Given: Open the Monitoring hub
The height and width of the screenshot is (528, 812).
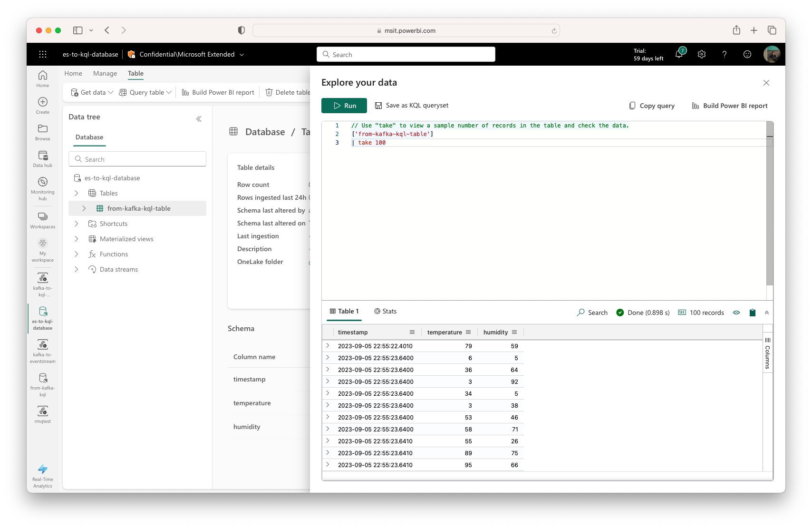Looking at the screenshot, I should tap(42, 186).
